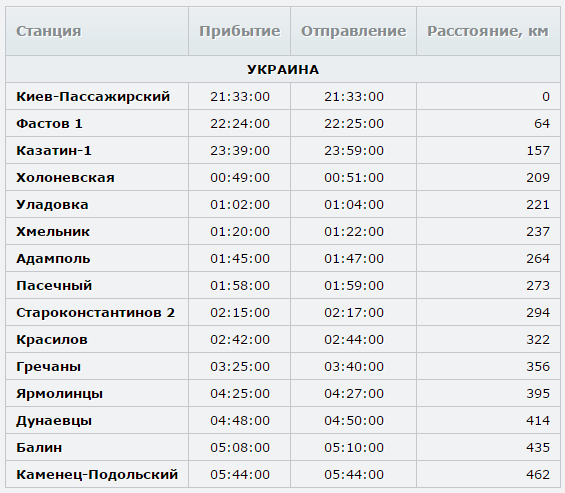Viewport: 565px width, 493px height.
Task: Select the Киев-Пассажирский station name
Action: point(93,96)
